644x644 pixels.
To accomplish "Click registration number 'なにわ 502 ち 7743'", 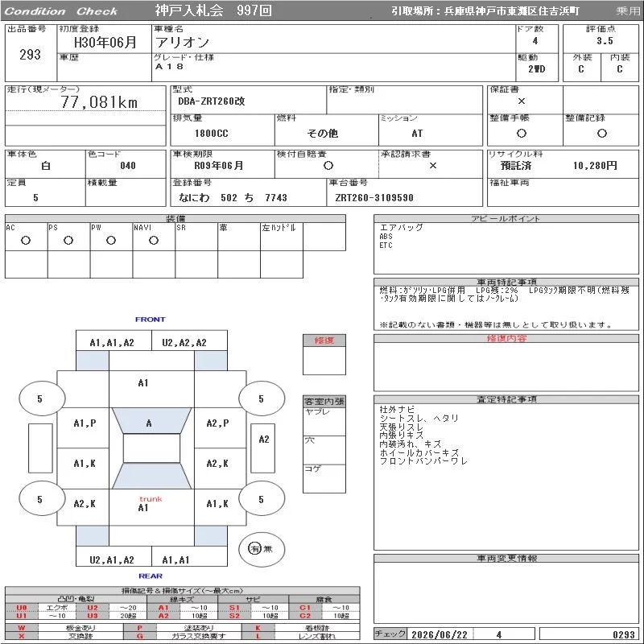I will click(x=233, y=197).
